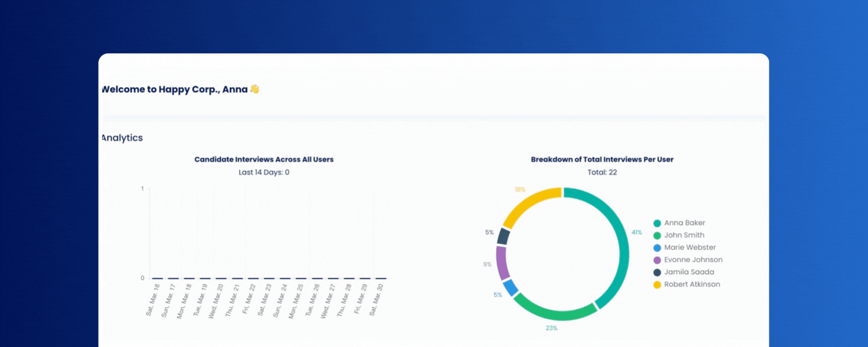Toggle Anna Baker legend entry

pos(679,223)
